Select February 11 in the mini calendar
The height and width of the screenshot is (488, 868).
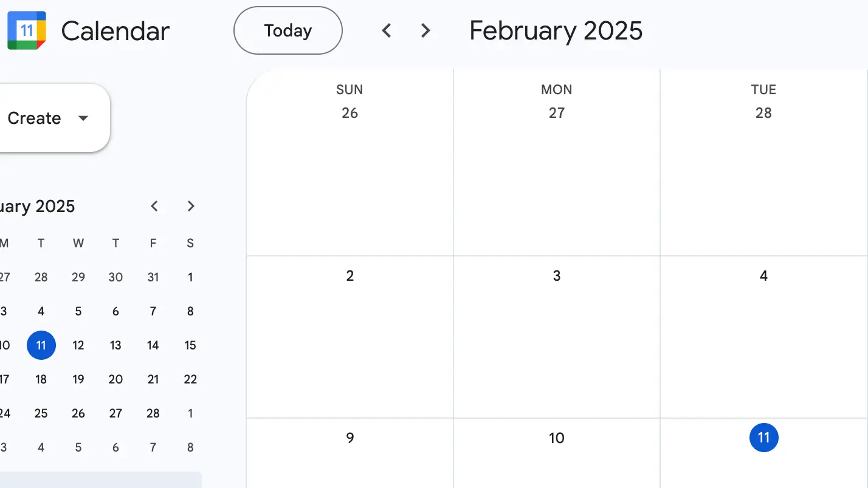point(41,345)
